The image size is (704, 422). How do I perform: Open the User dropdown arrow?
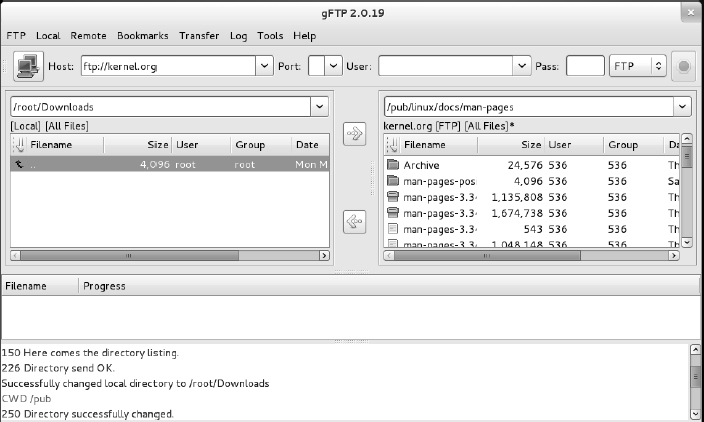tap(521, 66)
